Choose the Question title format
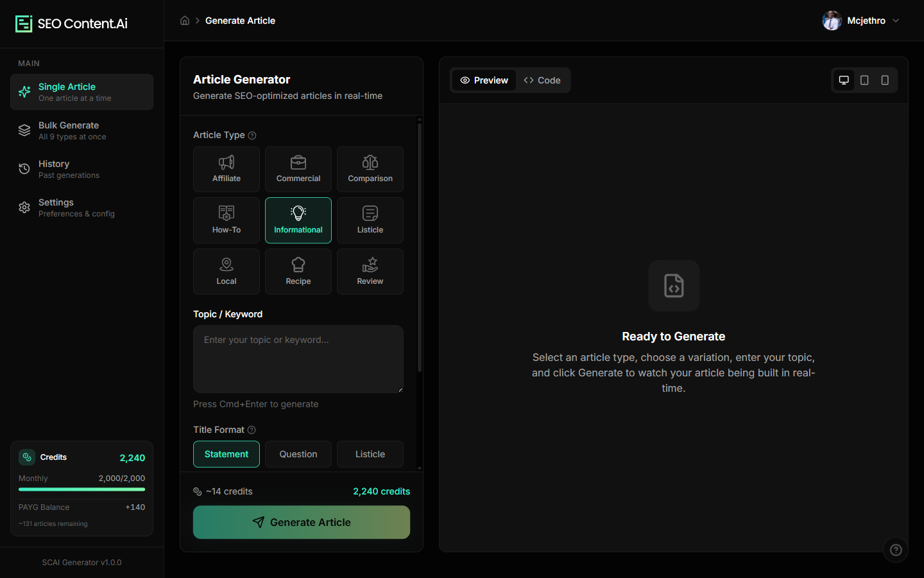Screen dimensions: 924x578 298,454
